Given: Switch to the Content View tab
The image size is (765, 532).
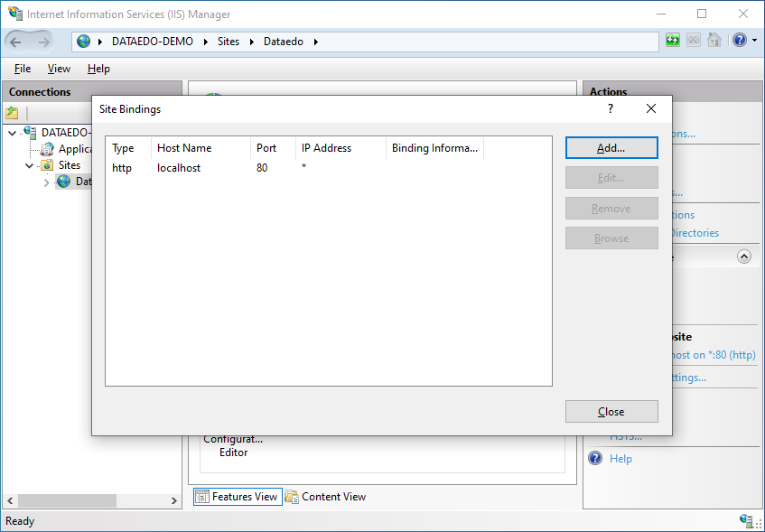Looking at the screenshot, I should (326, 497).
